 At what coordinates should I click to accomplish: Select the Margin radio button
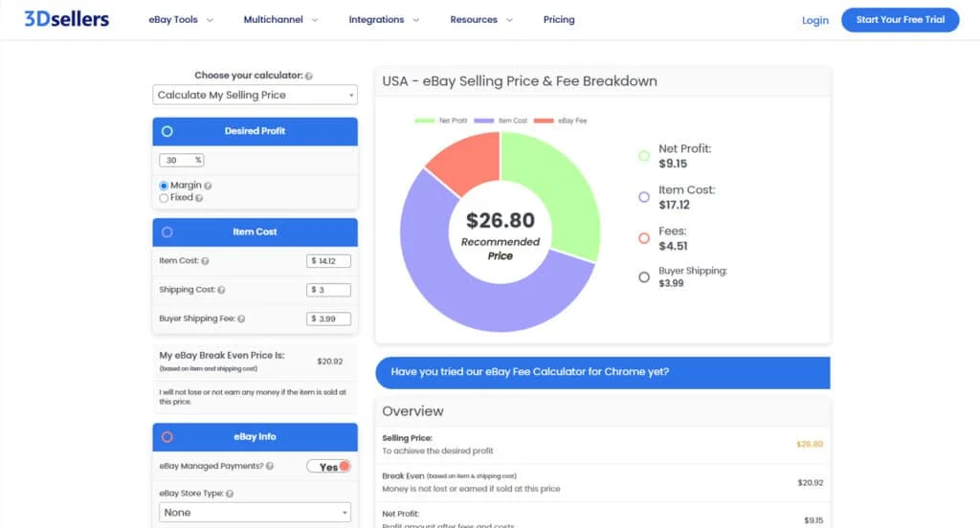pyautogui.click(x=164, y=186)
